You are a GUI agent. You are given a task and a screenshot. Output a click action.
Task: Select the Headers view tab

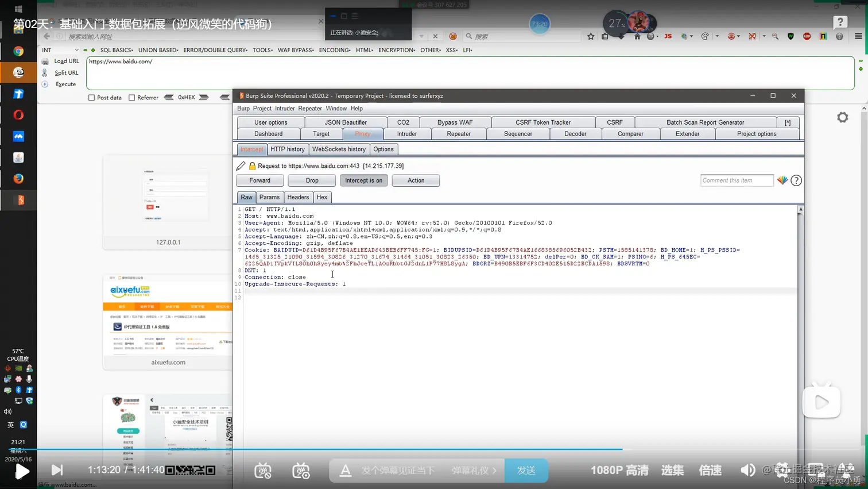[298, 197]
